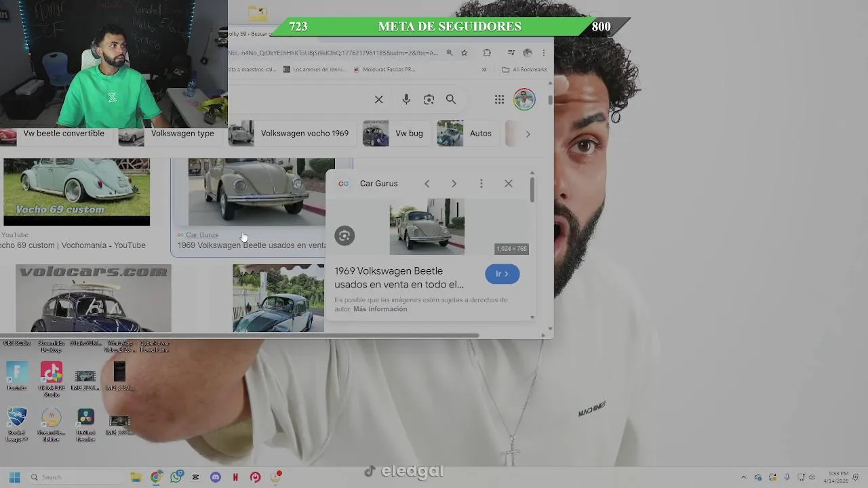The height and width of the screenshot is (488, 868).
Task: Open the Rocket League desktop shortcut
Action: pyautogui.click(x=17, y=425)
